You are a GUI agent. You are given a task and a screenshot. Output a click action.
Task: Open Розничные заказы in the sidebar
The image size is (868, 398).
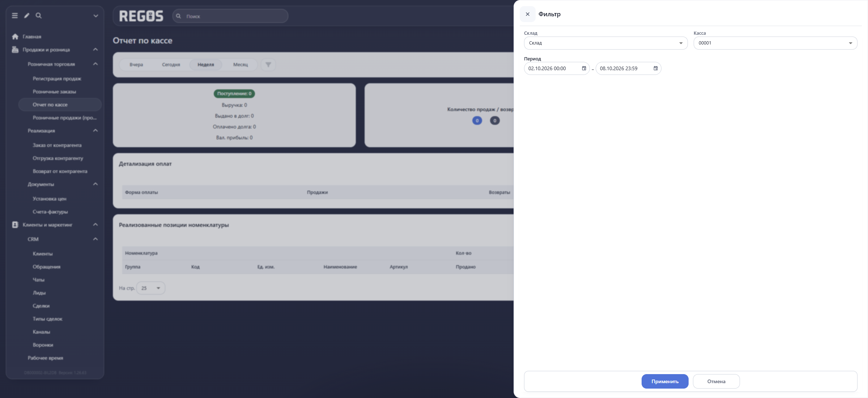[x=55, y=92]
